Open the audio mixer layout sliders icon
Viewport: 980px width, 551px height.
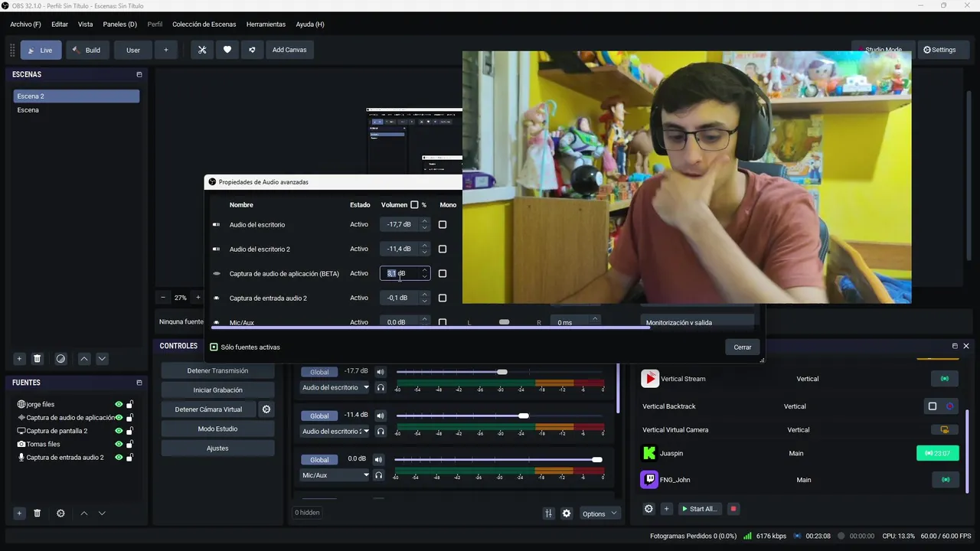(548, 514)
